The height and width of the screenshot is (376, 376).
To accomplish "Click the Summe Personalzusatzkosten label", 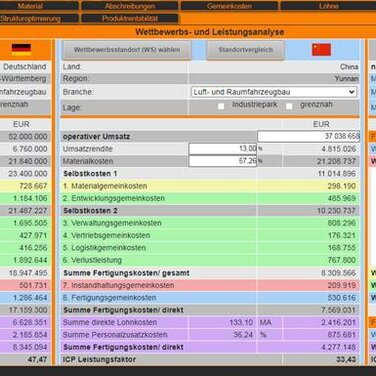I will [x=115, y=335].
